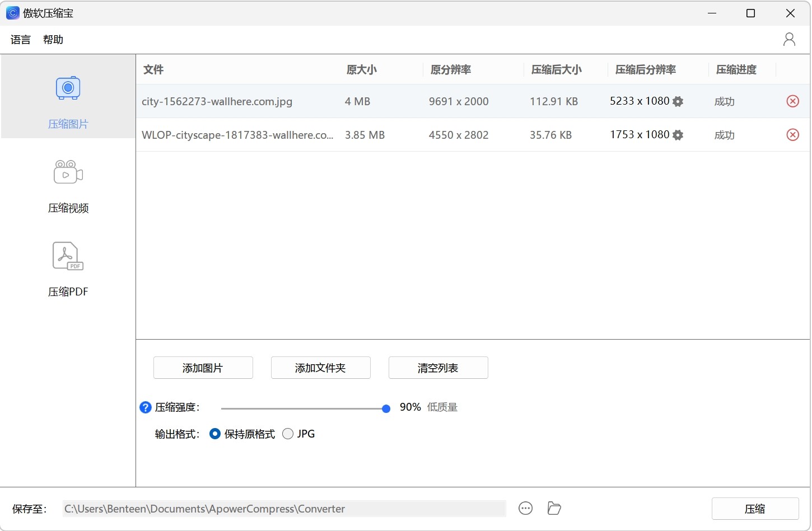Switch to 压缩视频 video compression
The image size is (812, 531).
click(x=68, y=187)
